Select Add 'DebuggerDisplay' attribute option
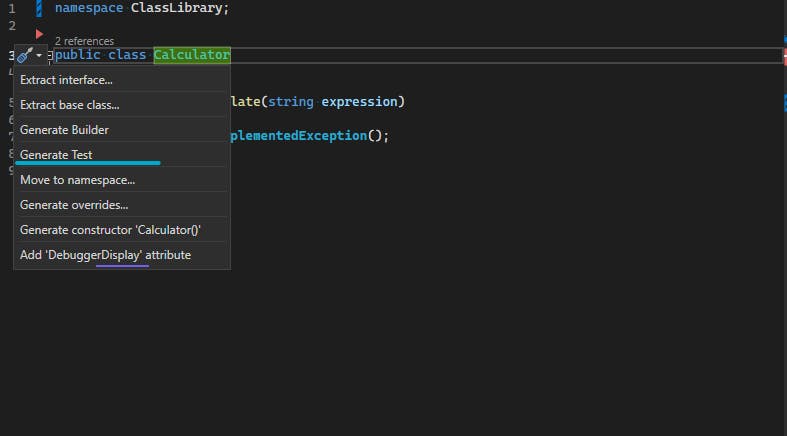787x436 pixels. click(105, 255)
